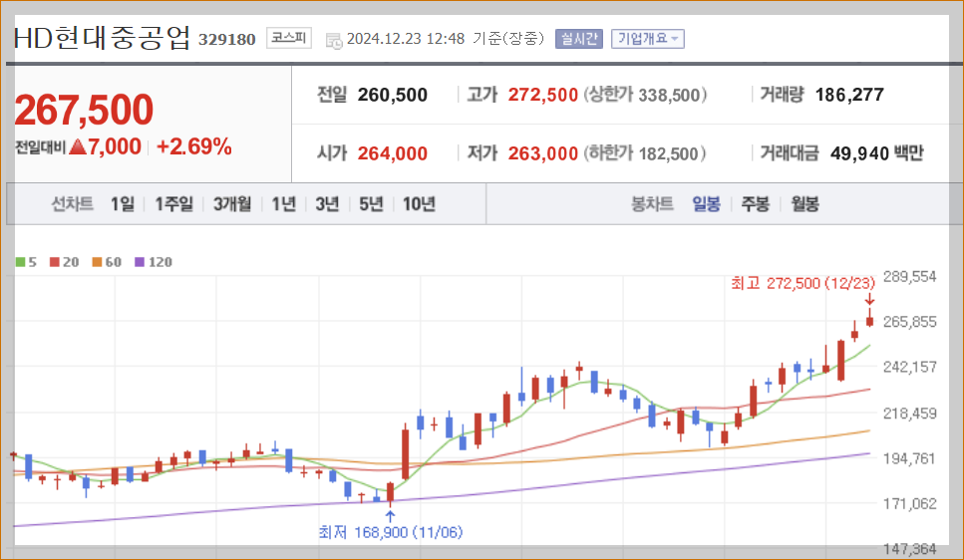The width and height of the screenshot is (964, 560).
Task: Click the current price 267,500
Action: tap(84, 110)
